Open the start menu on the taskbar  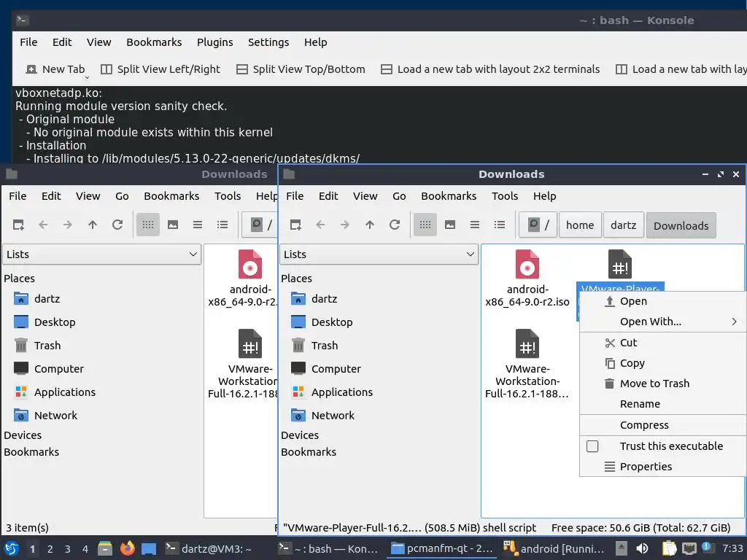(12, 548)
